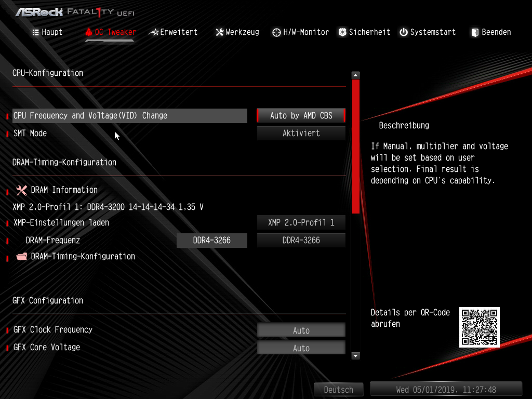This screenshot has width=532, height=399.
Task: Select the GFX Clock Frequency label
Action: coord(53,330)
